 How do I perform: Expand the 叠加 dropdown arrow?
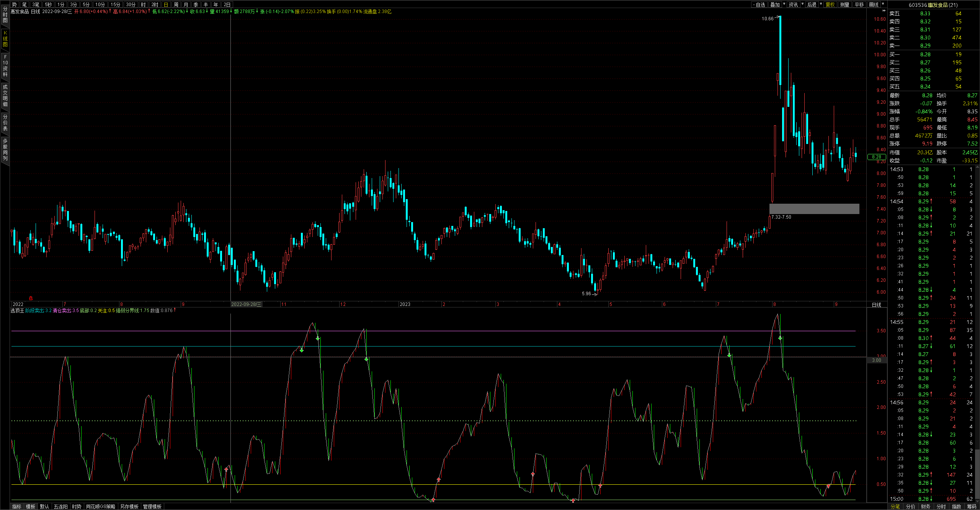[784, 4]
